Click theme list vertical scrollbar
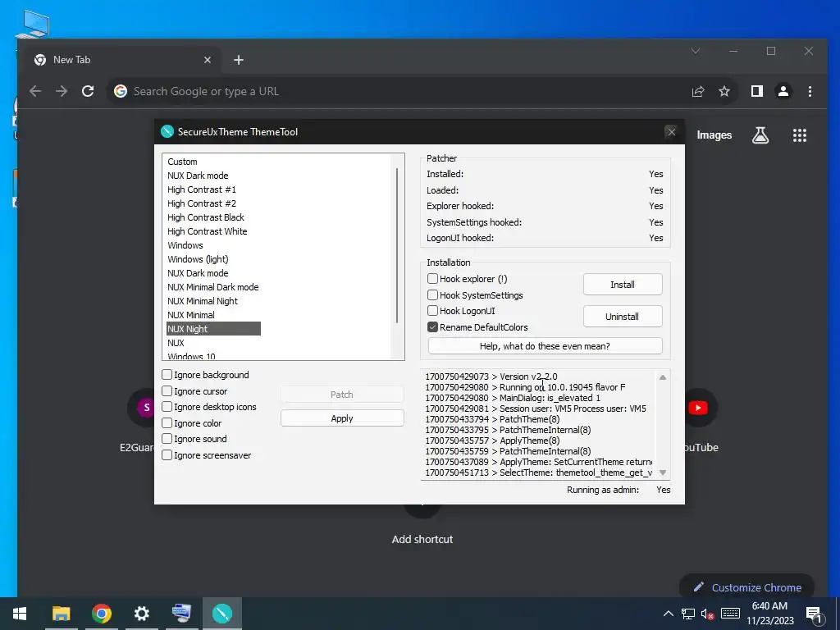The image size is (840, 630). pos(397,245)
